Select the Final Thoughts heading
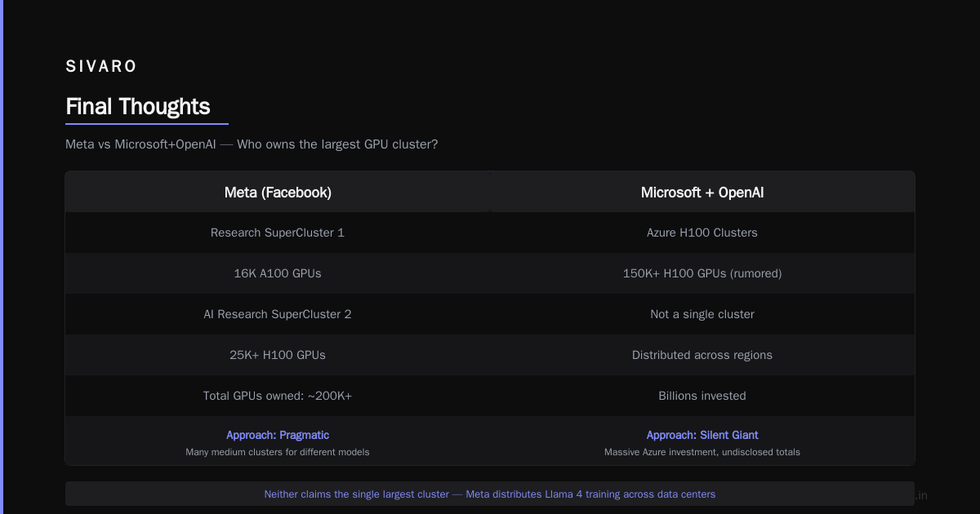The height and width of the screenshot is (514, 980). [138, 106]
